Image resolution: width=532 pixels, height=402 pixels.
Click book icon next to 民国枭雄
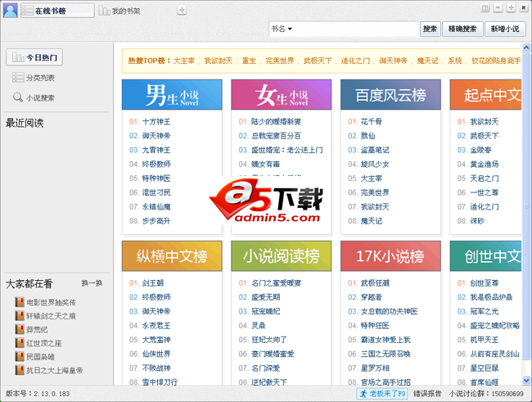(20, 357)
